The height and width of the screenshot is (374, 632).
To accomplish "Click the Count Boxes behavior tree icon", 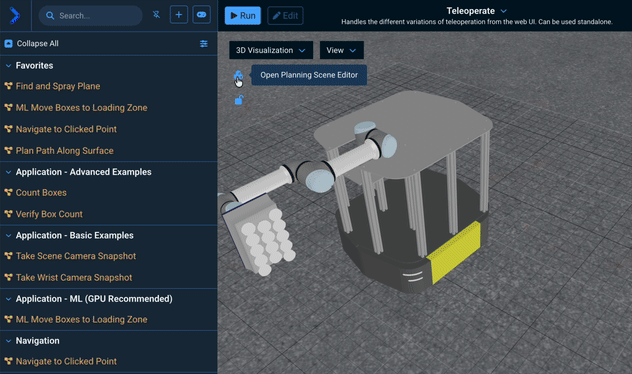I will [x=8, y=192].
